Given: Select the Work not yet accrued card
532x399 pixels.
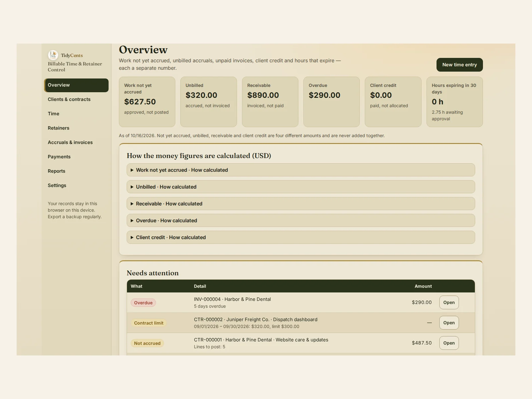Looking at the screenshot, I should [x=147, y=102].
